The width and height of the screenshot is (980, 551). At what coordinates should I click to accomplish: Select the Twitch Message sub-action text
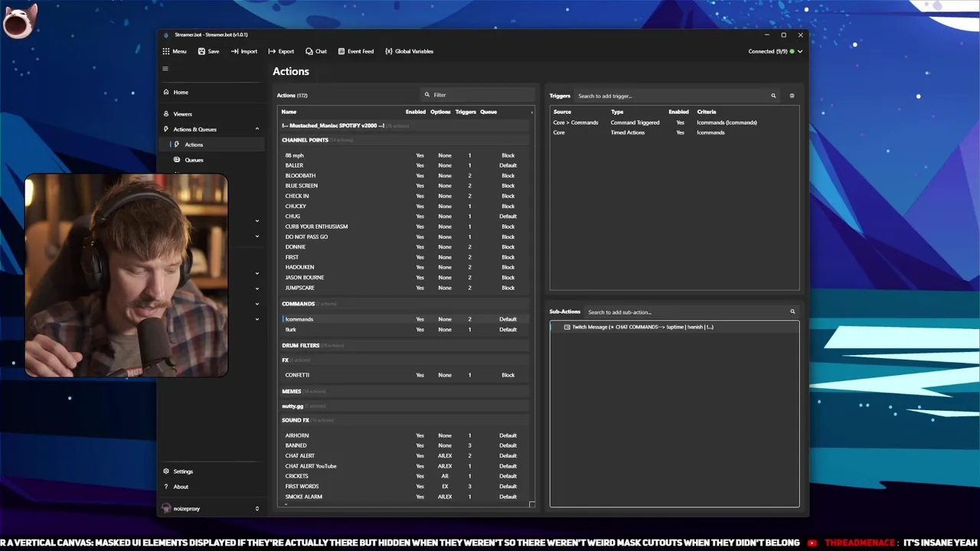point(642,327)
